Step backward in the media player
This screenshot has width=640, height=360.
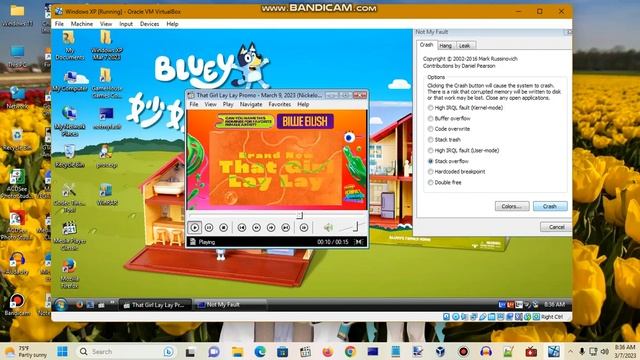[256, 227]
